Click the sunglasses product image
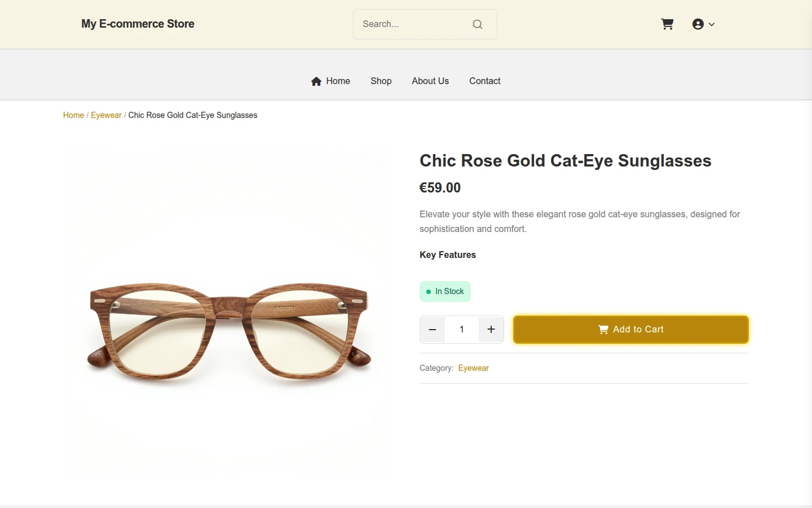This screenshot has width=812, height=508. (x=229, y=314)
